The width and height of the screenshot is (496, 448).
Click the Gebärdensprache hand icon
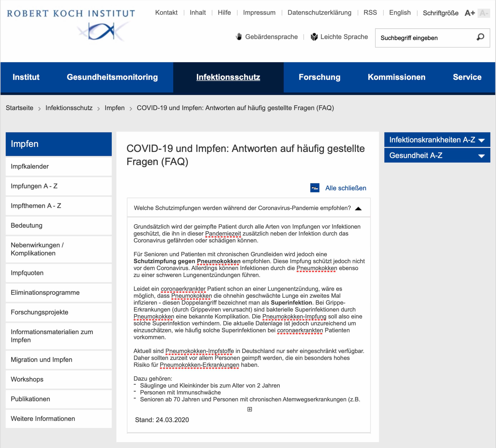tap(239, 37)
